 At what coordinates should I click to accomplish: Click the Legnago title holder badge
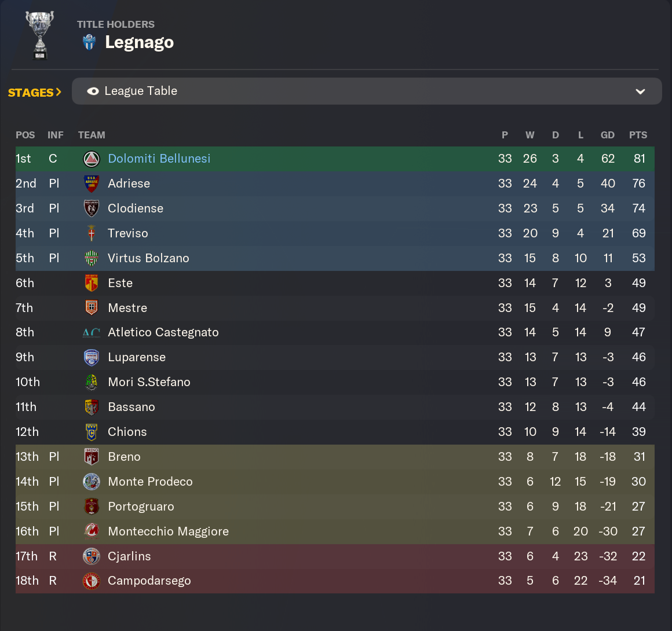tap(89, 42)
